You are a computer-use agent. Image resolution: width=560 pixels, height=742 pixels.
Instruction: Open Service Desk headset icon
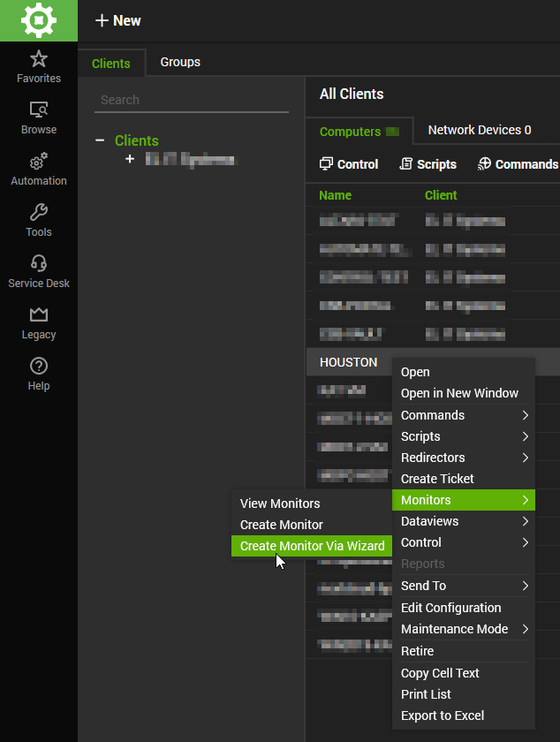pyautogui.click(x=39, y=264)
